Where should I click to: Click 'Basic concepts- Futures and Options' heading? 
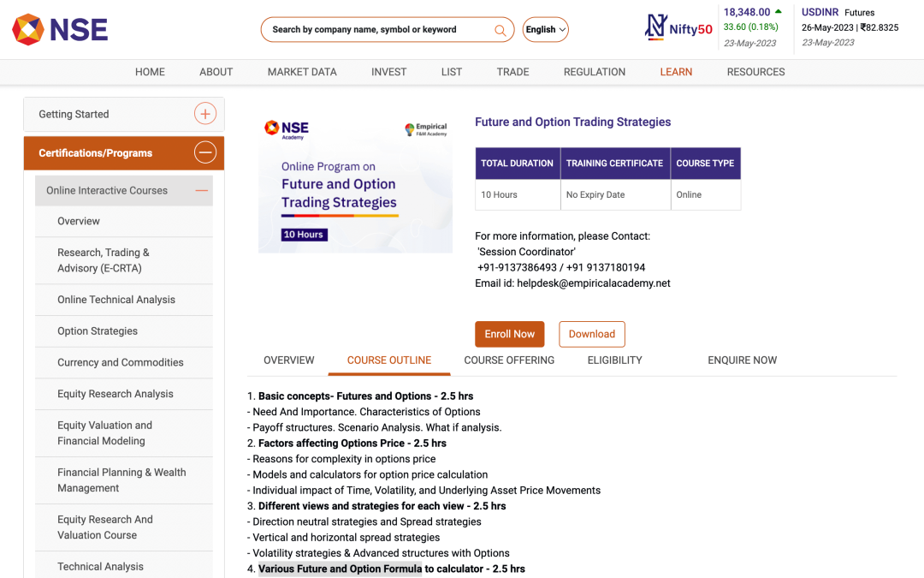coord(345,396)
